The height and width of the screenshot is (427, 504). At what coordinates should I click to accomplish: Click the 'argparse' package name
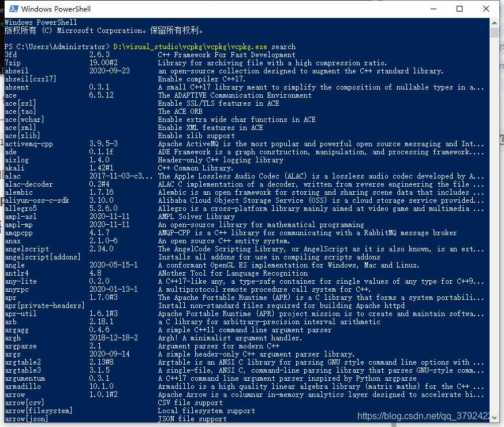click(x=21, y=346)
